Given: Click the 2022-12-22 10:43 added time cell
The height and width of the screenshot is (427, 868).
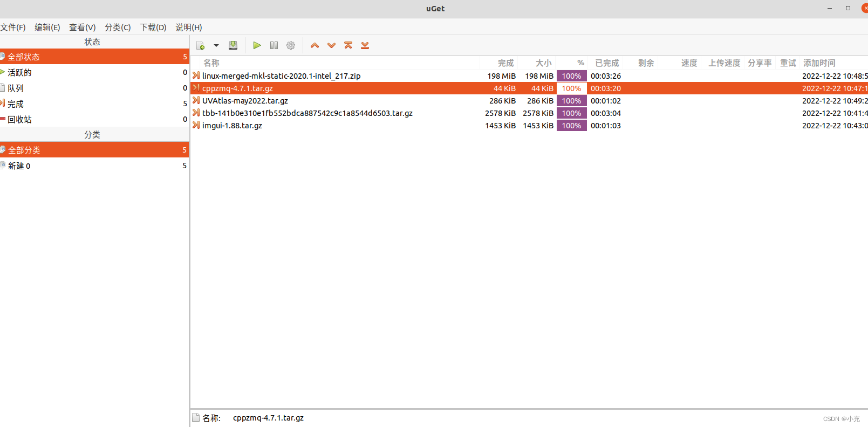Looking at the screenshot, I should 835,126.
